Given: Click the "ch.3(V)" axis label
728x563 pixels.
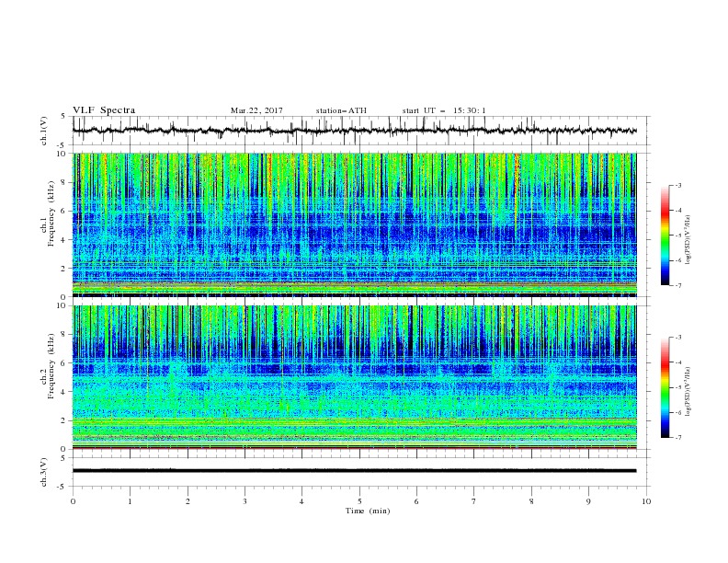Looking at the screenshot, I should click(x=44, y=472).
